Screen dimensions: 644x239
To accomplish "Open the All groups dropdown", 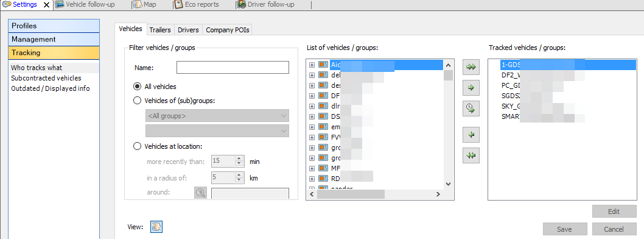I will (x=217, y=116).
